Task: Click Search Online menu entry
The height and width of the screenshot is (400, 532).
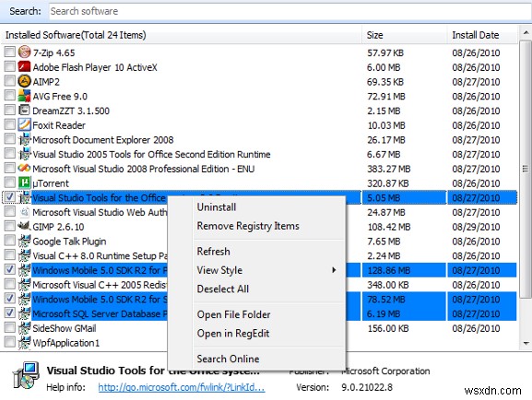Action: 228,359
